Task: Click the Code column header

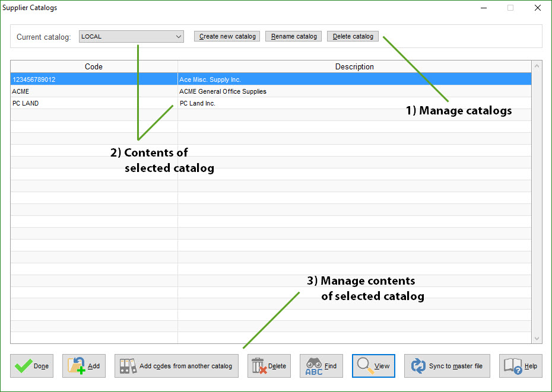Action: click(93, 66)
